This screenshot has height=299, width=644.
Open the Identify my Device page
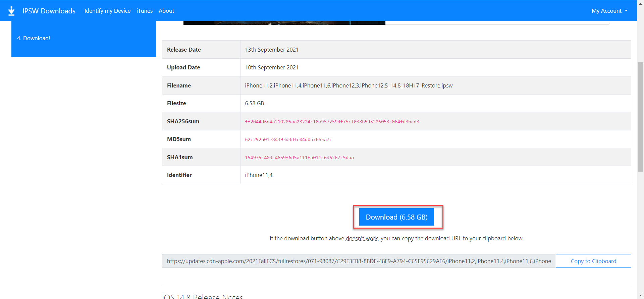tap(107, 11)
